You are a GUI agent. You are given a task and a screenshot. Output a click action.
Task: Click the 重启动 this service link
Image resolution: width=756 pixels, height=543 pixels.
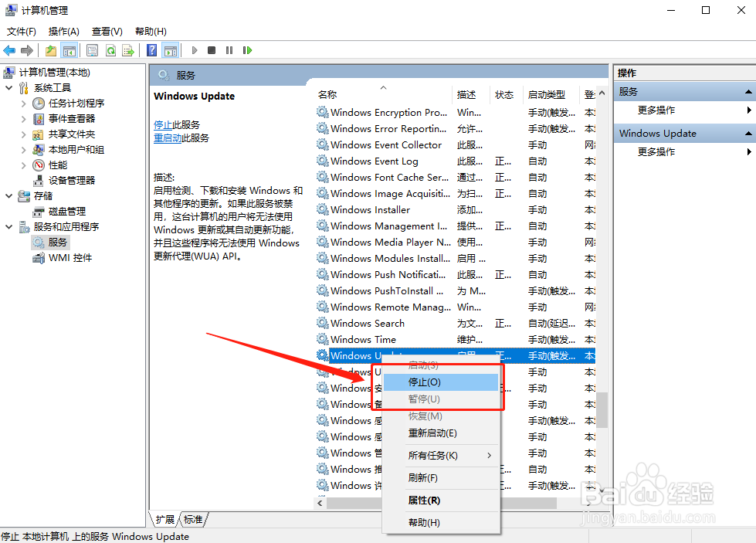[168, 138]
